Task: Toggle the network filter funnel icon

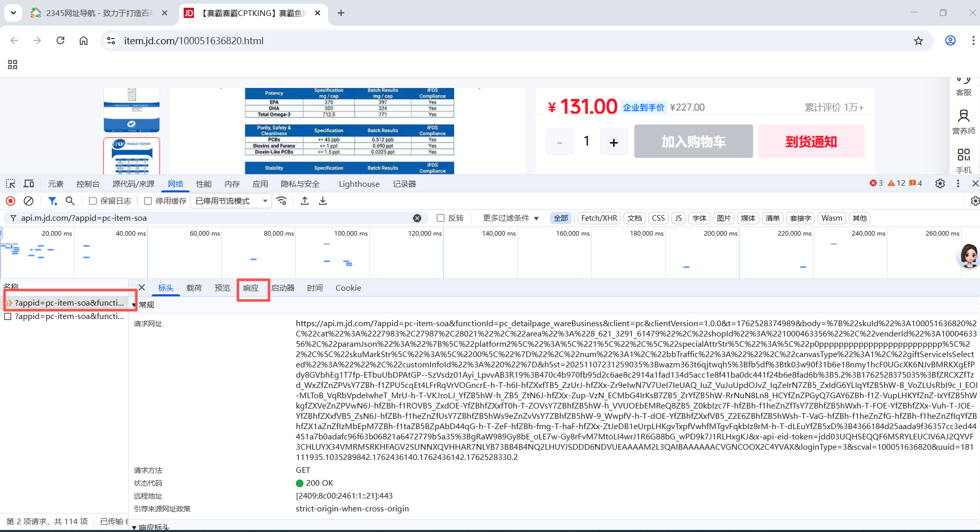Action: coord(52,201)
